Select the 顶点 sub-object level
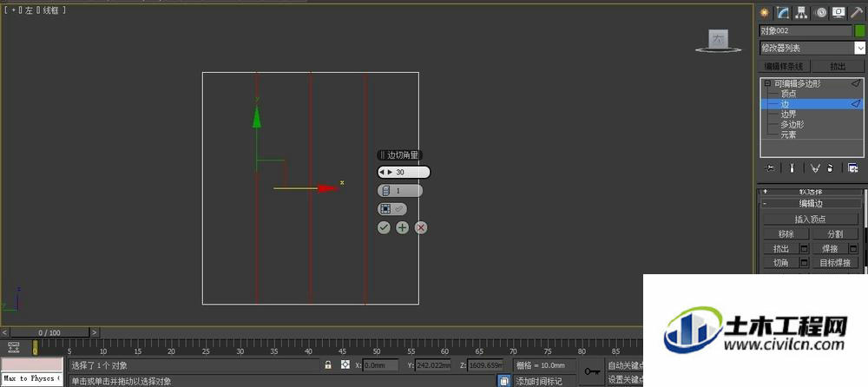868x387 pixels. click(x=788, y=94)
